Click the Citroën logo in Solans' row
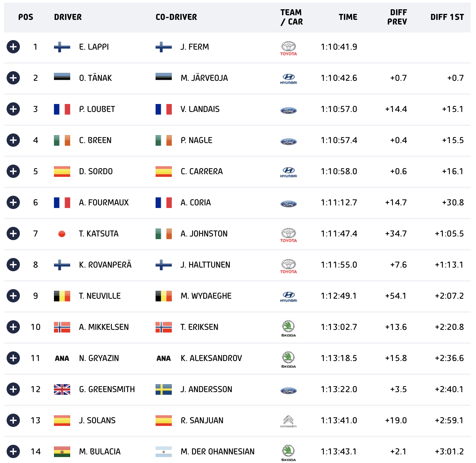This screenshot has width=476, height=463. tap(288, 422)
